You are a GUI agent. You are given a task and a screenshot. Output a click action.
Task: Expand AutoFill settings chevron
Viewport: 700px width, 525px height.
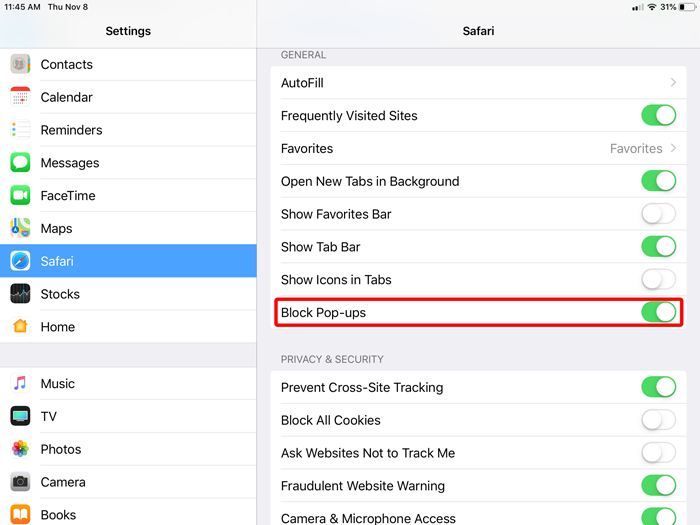point(673,83)
